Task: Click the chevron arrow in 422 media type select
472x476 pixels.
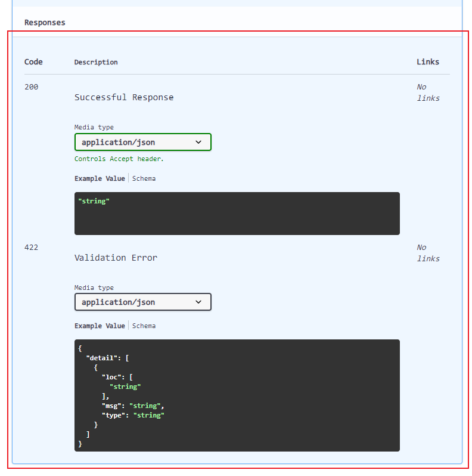Action: pyautogui.click(x=199, y=302)
